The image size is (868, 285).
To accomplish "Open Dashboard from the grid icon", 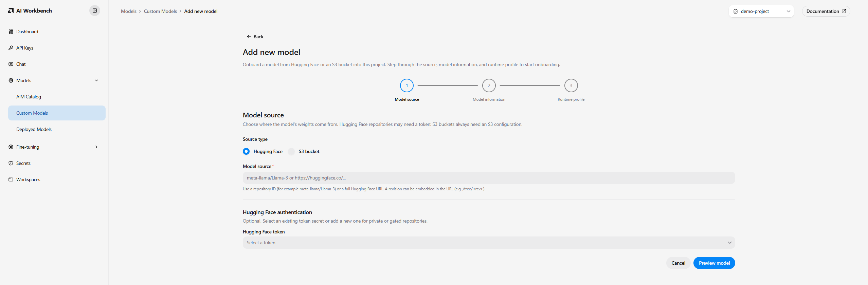I will click(x=11, y=32).
